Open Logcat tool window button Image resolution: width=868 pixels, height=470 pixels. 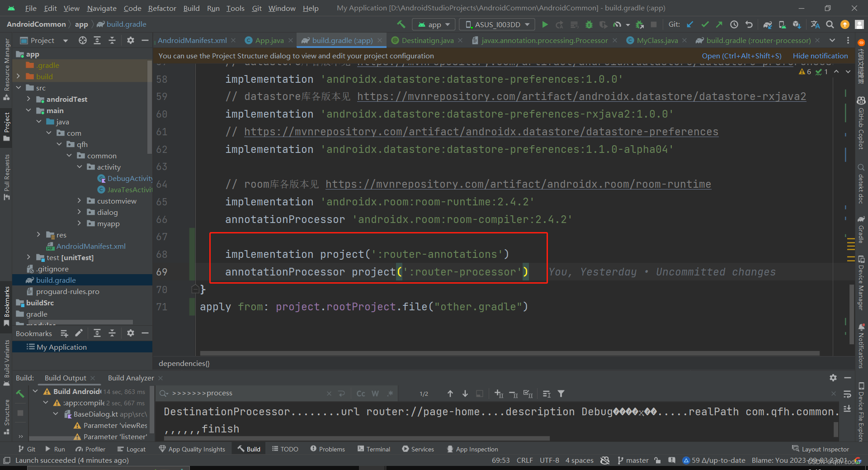[x=132, y=449]
